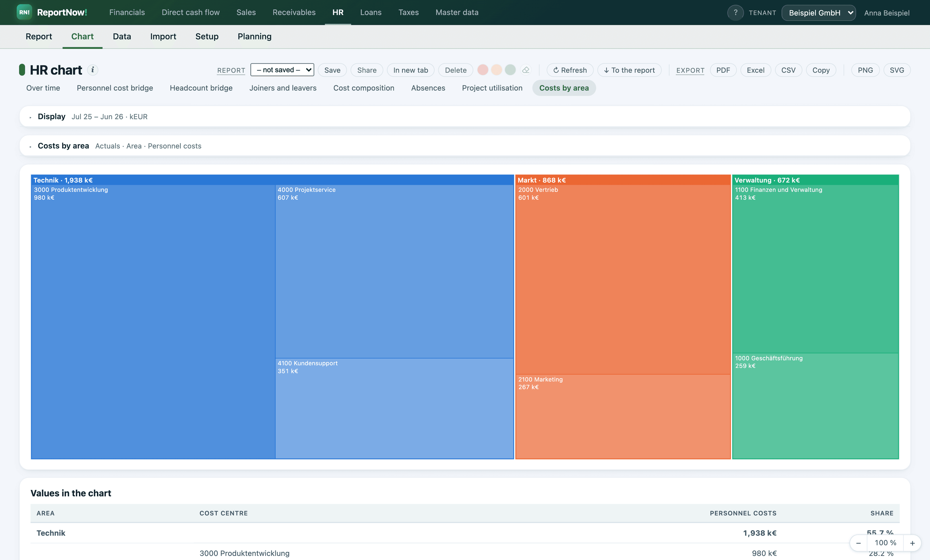The width and height of the screenshot is (930, 560).
Task: Select the Personnel cost bridge chart
Action: coord(115,88)
